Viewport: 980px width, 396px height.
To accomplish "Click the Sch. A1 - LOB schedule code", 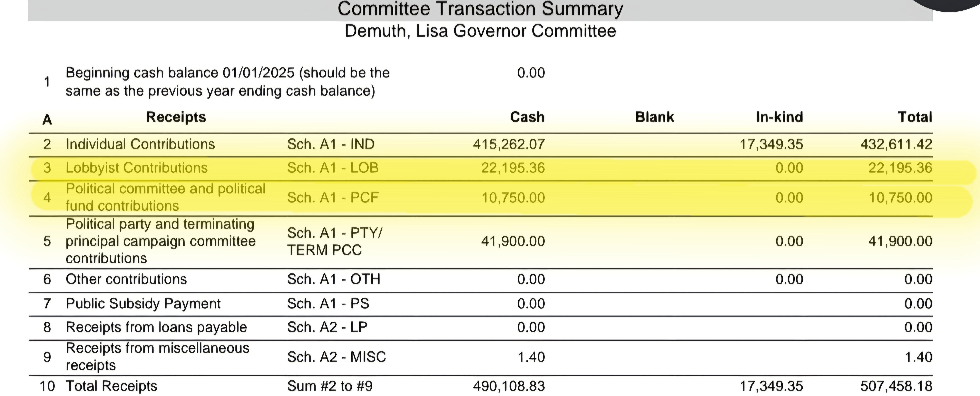I will click(333, 168).
